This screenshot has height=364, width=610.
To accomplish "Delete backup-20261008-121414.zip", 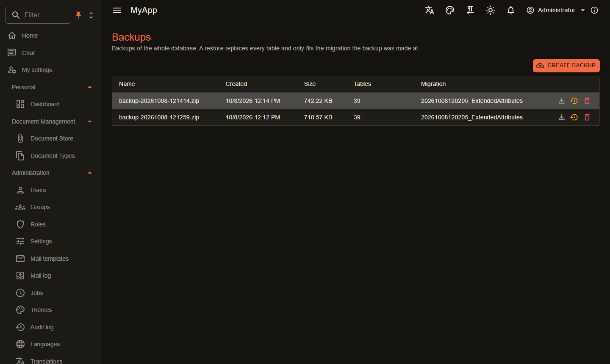I will tap(587, 101).
